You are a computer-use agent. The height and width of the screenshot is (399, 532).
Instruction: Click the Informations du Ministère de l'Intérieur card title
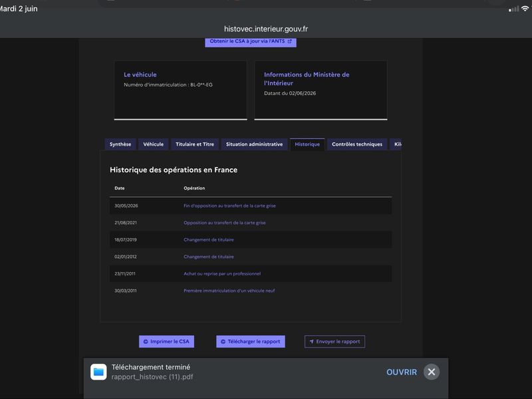click(307, 78)
